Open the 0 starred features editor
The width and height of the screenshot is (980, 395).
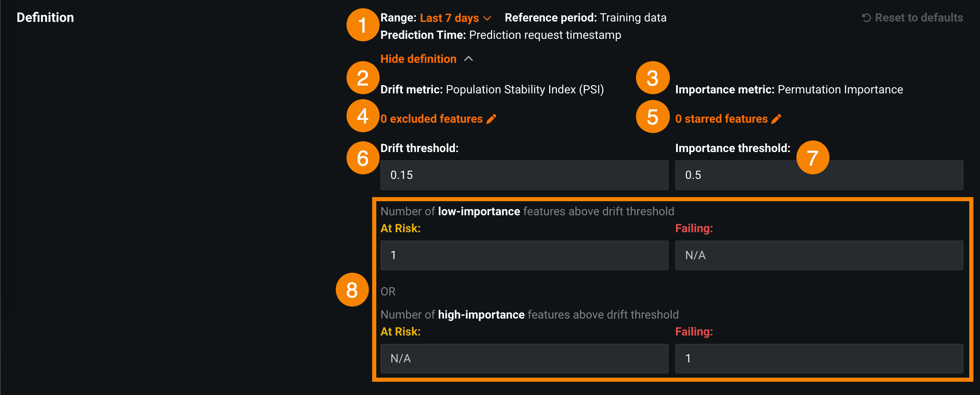pos(721,119)
